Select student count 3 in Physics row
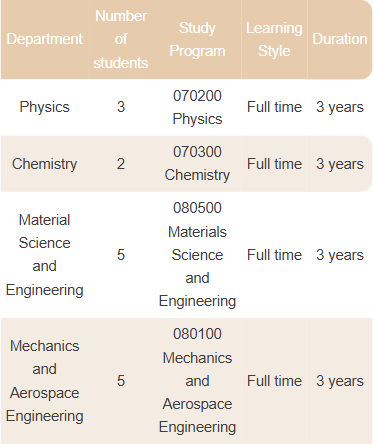Image resolution: width=374 pixels, height=444 pixels. point(121,107)
